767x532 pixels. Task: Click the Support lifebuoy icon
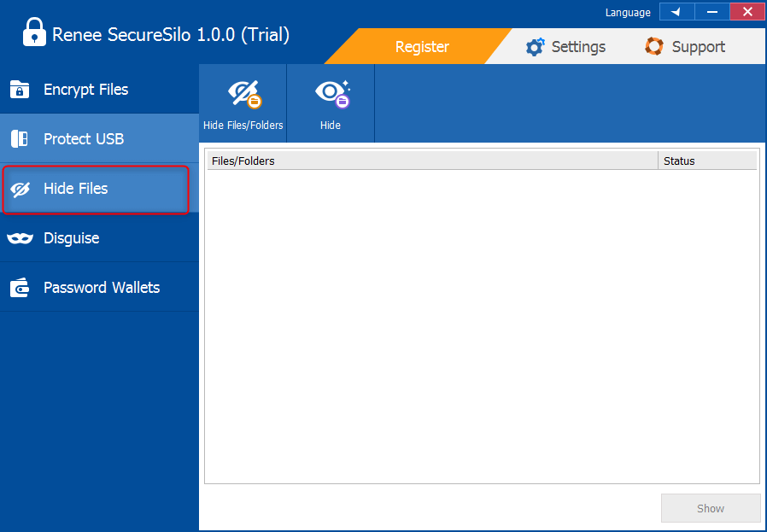click(x=654, y=46)
